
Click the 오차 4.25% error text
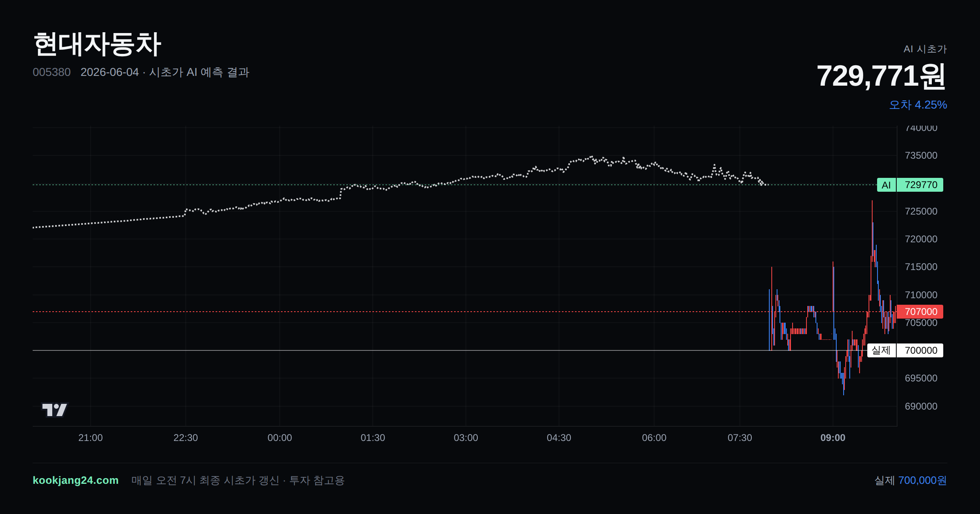click(918, 105)
